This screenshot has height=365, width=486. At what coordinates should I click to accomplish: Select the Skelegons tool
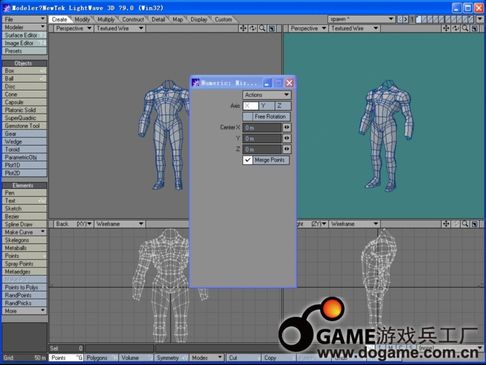click(24, 240)
